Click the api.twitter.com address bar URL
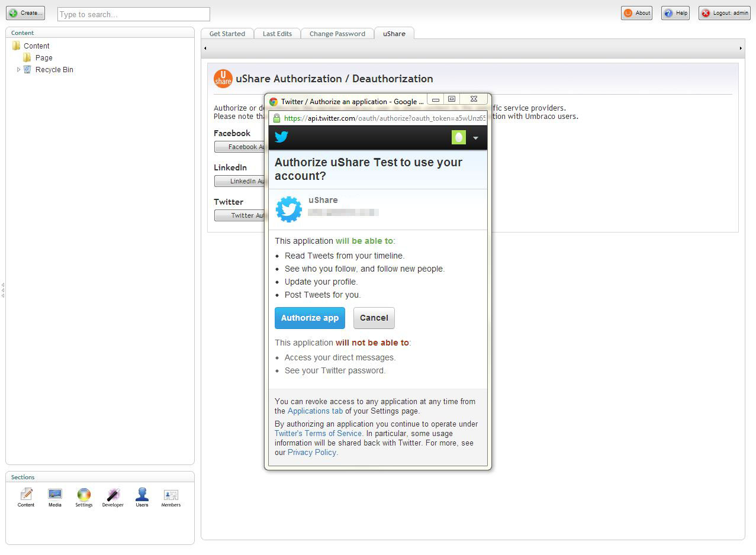The width and height of the screenshot is (756, 555). coord(385,118)
